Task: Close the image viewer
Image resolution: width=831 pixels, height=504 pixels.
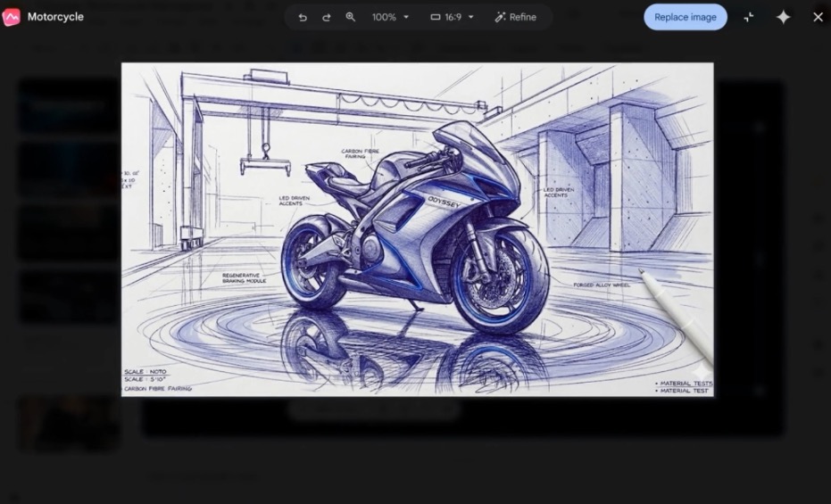Action: click(818, 17)
